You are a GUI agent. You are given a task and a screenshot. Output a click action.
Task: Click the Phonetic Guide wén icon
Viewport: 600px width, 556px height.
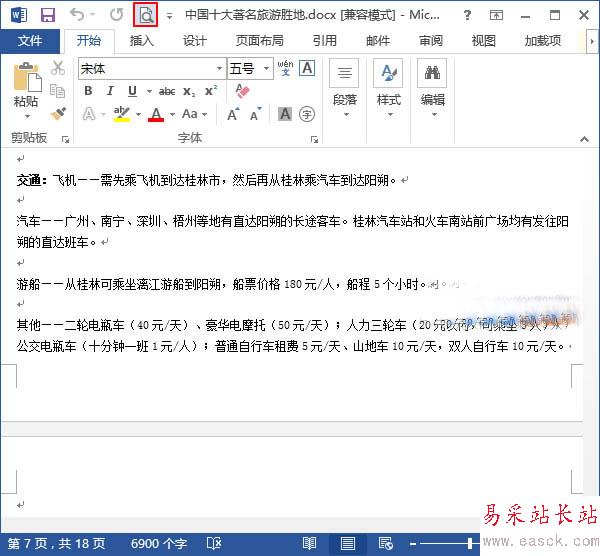tap(285, 68)
